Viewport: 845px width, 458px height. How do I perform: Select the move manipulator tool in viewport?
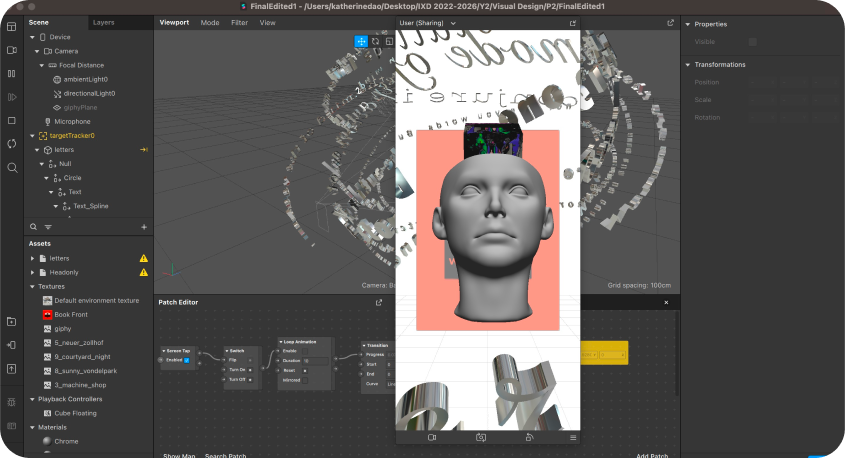[361, 42]
